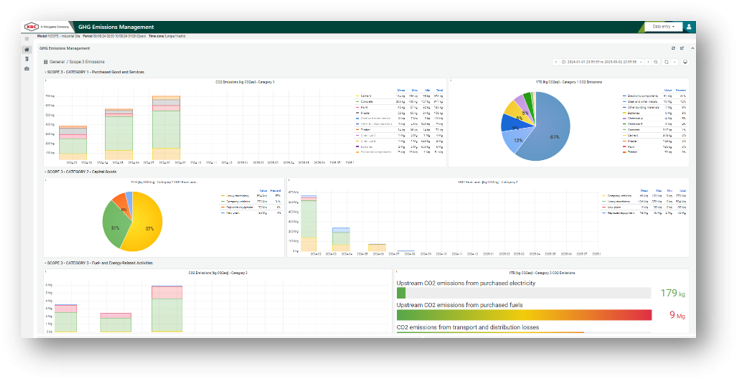Click the GHG Emissions Management tab title
The image size is (738, 380).
click(x=64, y=48)
